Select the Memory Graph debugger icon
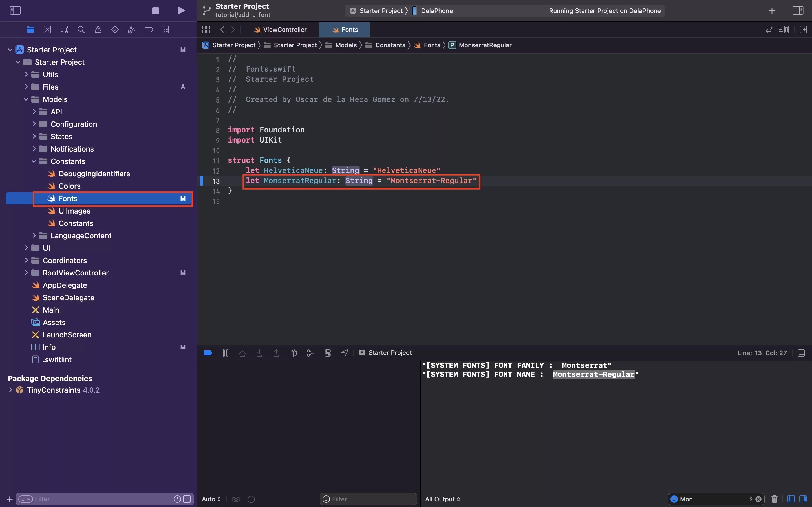Screen dimensions: 812x507 point(310,353)
